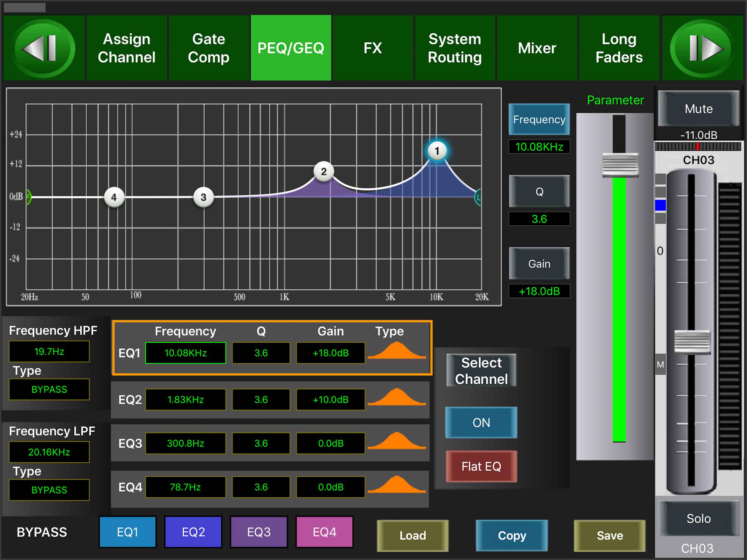Toggle bypass for EQ3 band
This screenshot has width=747, height=560.
(x=259, y=532)
